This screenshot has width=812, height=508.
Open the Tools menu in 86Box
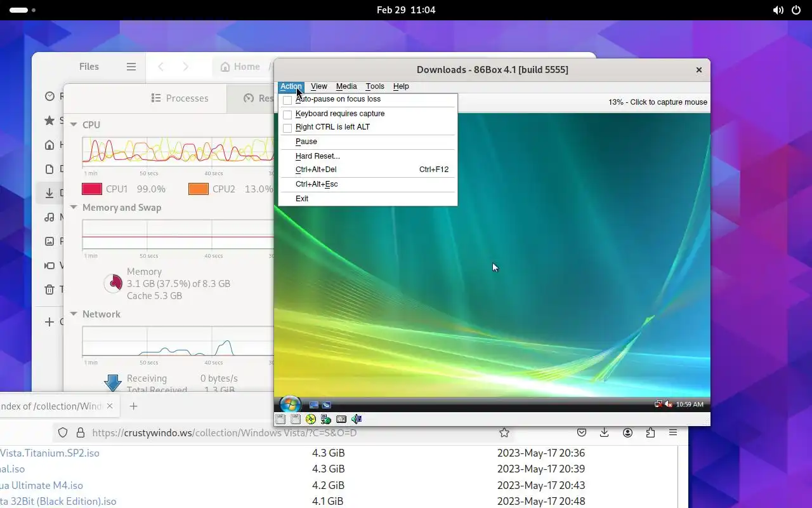(x=375, y=86)
